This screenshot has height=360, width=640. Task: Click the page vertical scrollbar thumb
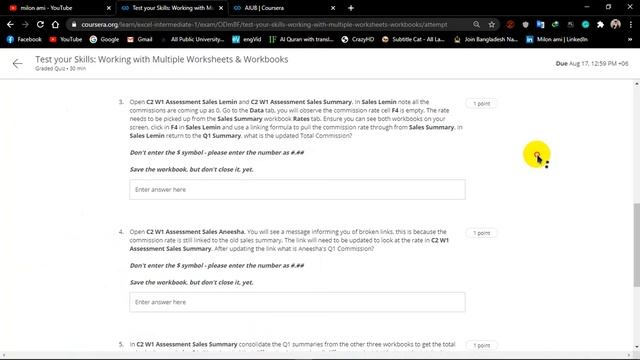click(x=637, y=245)
